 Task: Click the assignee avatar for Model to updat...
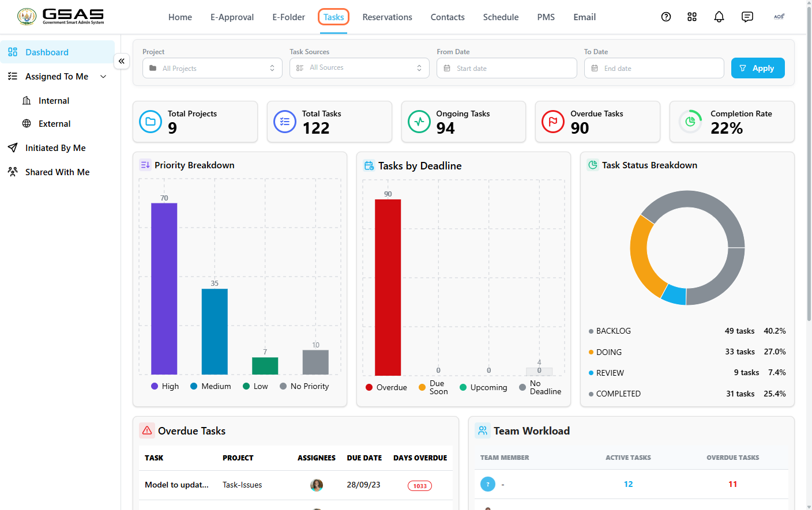[x=317, y=485]
